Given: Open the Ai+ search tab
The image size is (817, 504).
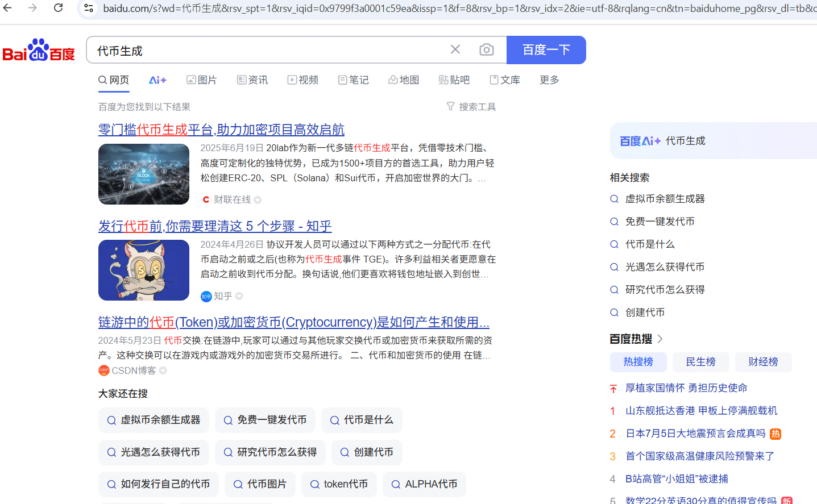Looking at the screenshot, I should (157, 80).
